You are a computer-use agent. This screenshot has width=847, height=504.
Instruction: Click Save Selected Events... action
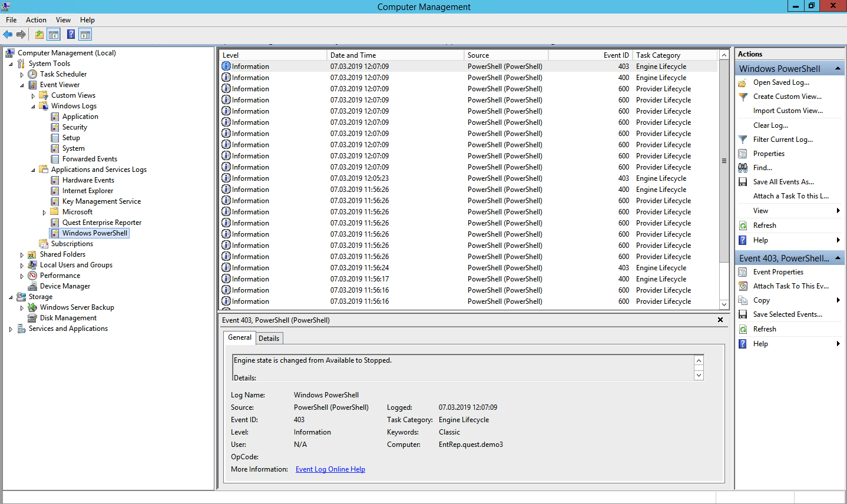click(x=788, y=314)
